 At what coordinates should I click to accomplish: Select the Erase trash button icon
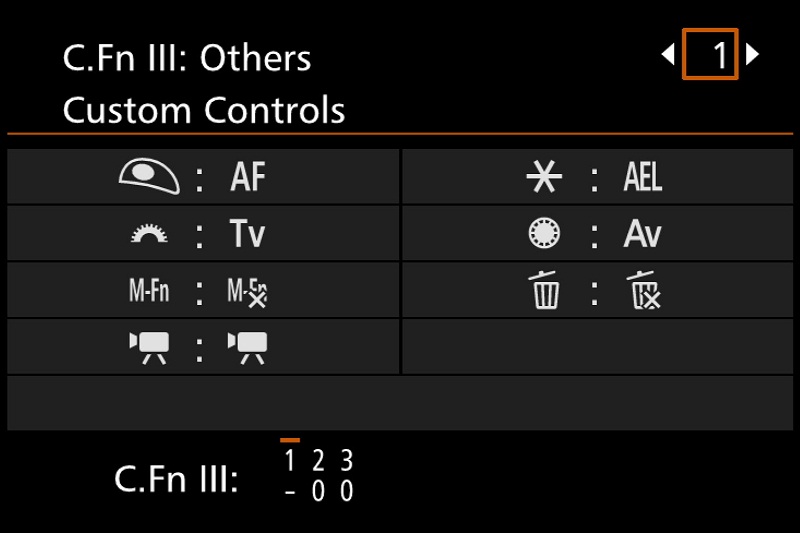[544, 291]
